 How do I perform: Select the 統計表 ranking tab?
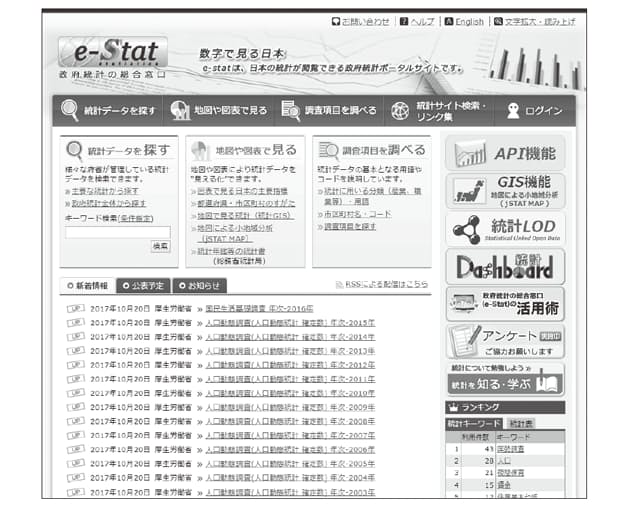519,424
